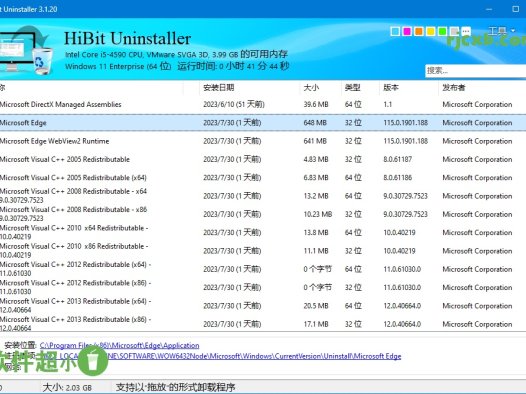Viewport: 526px width, 394px height.
Task: Open the Edge install location path link
Action: click(x=119, y=345)
